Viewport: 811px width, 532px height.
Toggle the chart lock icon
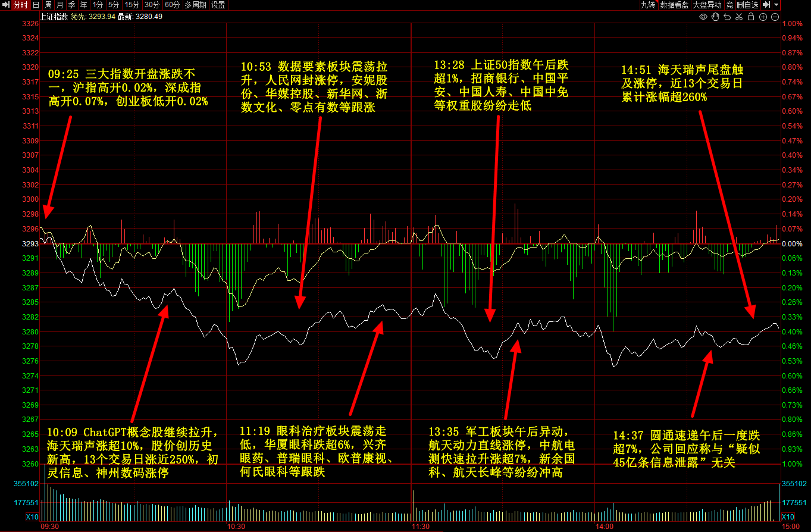(751, 17)
